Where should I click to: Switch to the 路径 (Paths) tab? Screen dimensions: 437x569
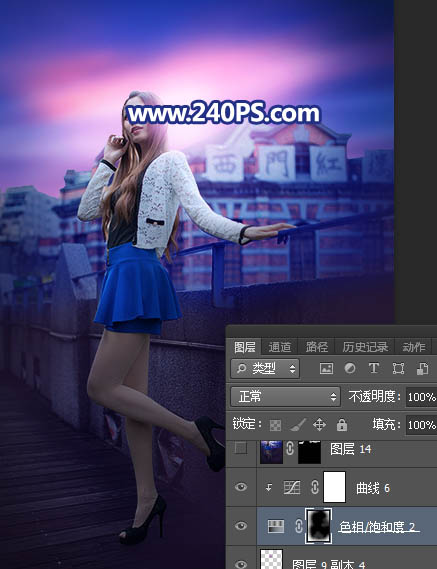[316, 347]
